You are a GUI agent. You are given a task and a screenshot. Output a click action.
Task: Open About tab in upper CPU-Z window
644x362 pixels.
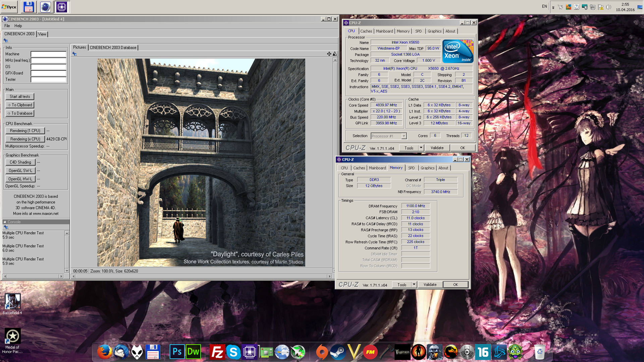pyautogui.click(x=450, y=31)
